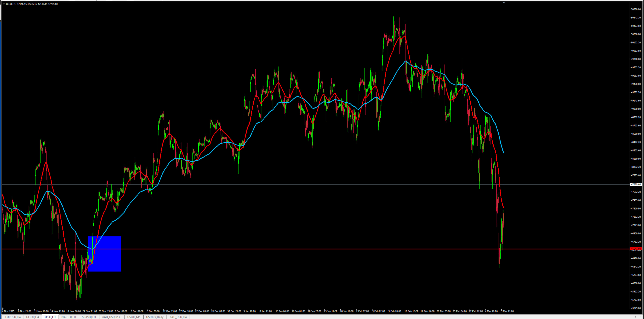Select the red horizontal line on chart
Image resolution: width=644 pixels, height=319 pixels.
tap(300, 249)
